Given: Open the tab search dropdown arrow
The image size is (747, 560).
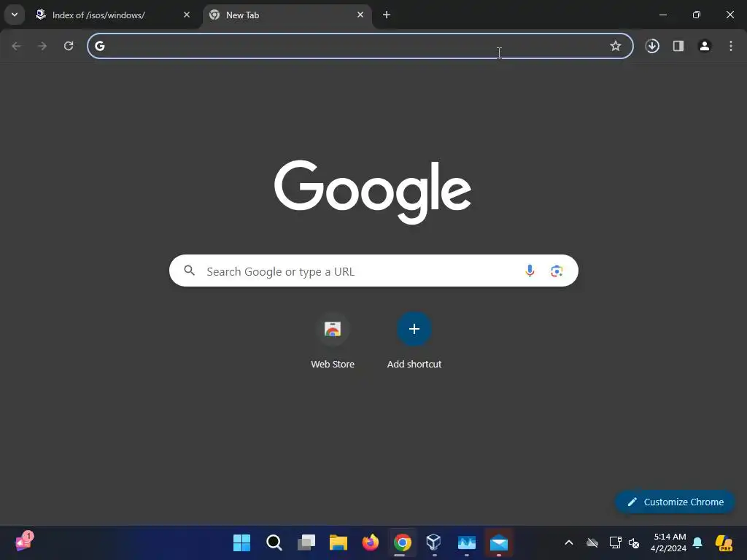Looking at the screenshot, I should pyautogui.click(x=15, y=15).
